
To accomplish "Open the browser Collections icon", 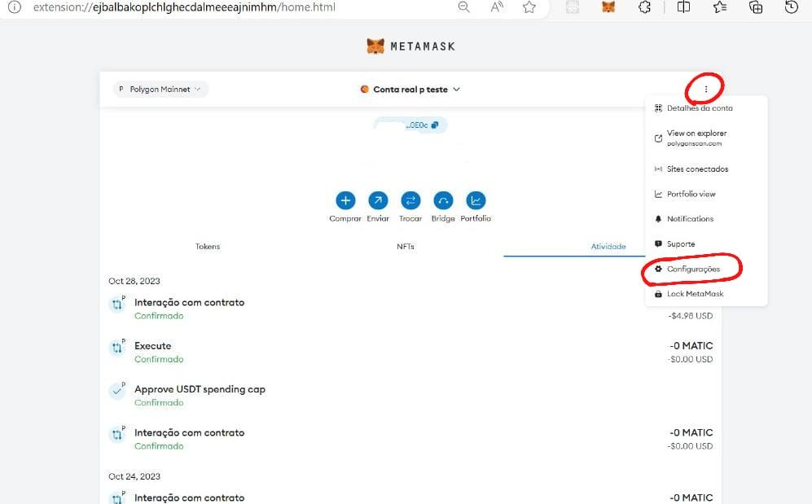I will 756,7.
